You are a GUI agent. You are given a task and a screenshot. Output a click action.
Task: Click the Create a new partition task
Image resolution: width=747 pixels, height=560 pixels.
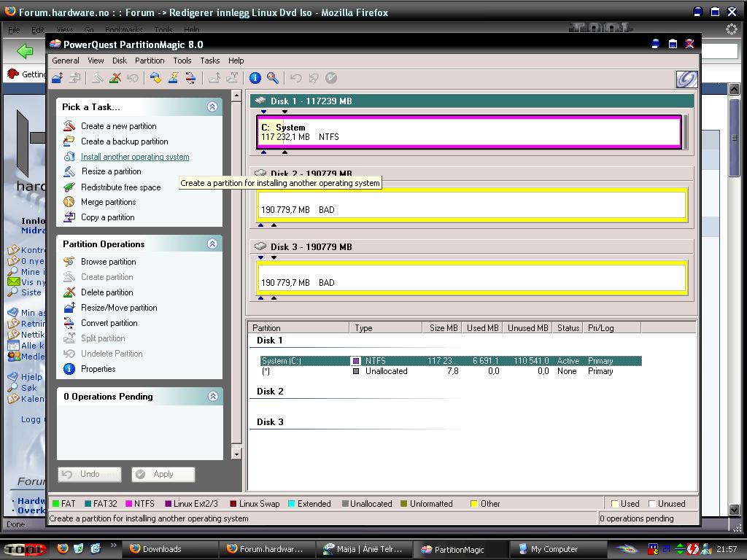[x=119, y=125]
